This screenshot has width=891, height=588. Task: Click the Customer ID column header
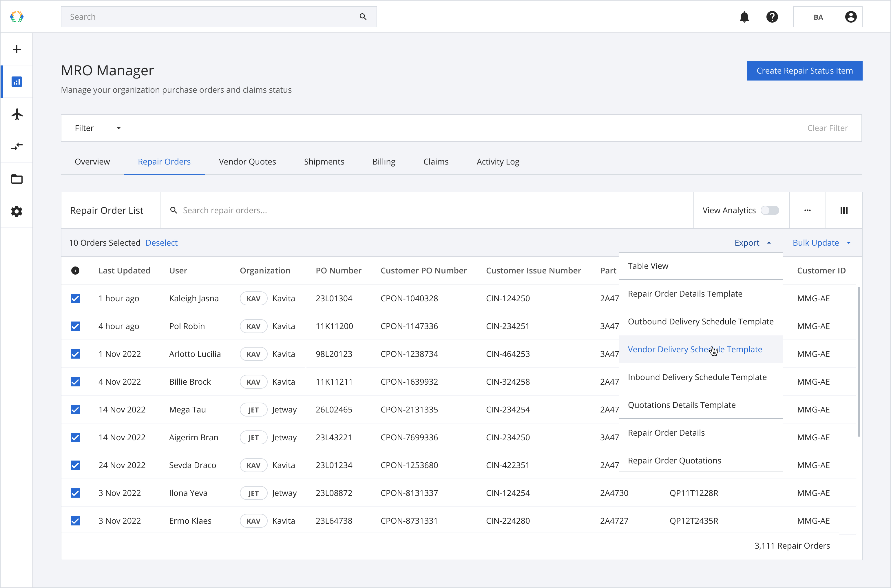click(821, 270)
